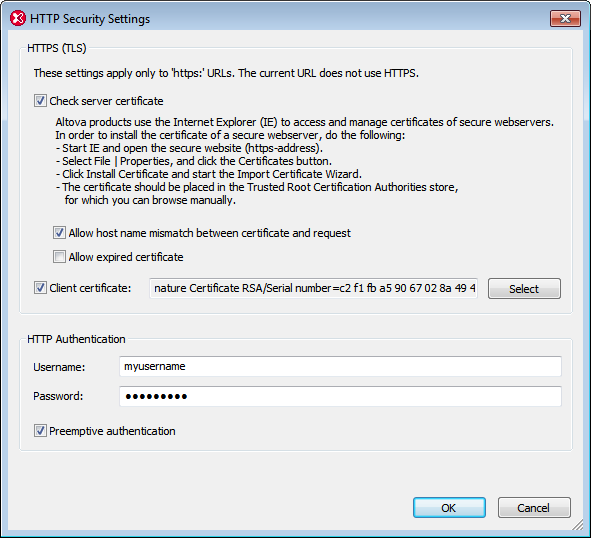Click the Username: label

pos(59,367)
